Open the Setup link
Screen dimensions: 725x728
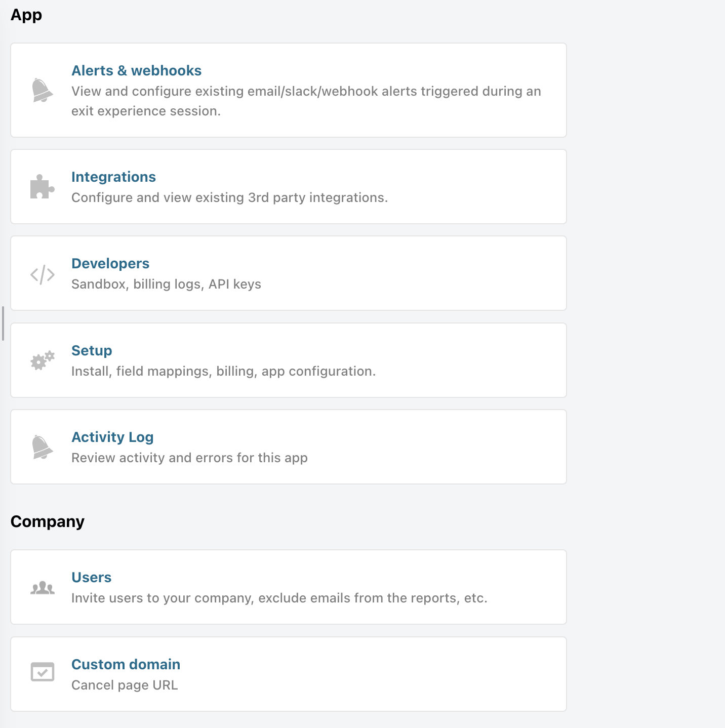point(92,351)
